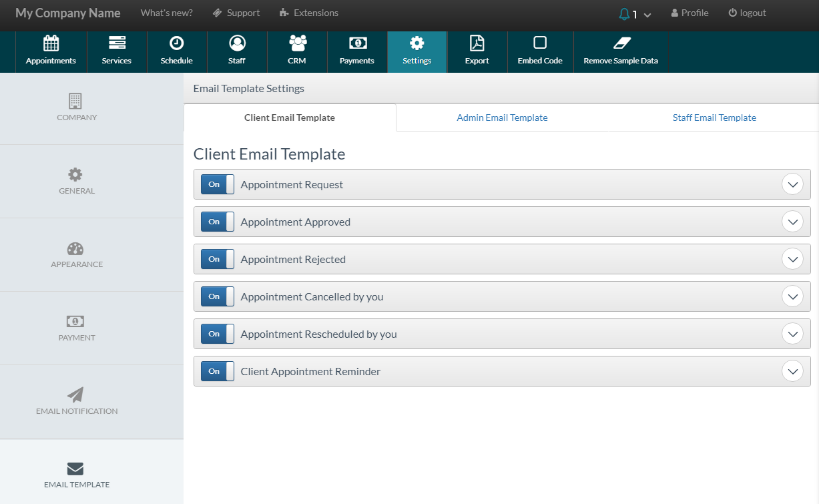819x504 pixels.
Task: Toggle Client Appointment Reminder switch
Action: point(218,371)
